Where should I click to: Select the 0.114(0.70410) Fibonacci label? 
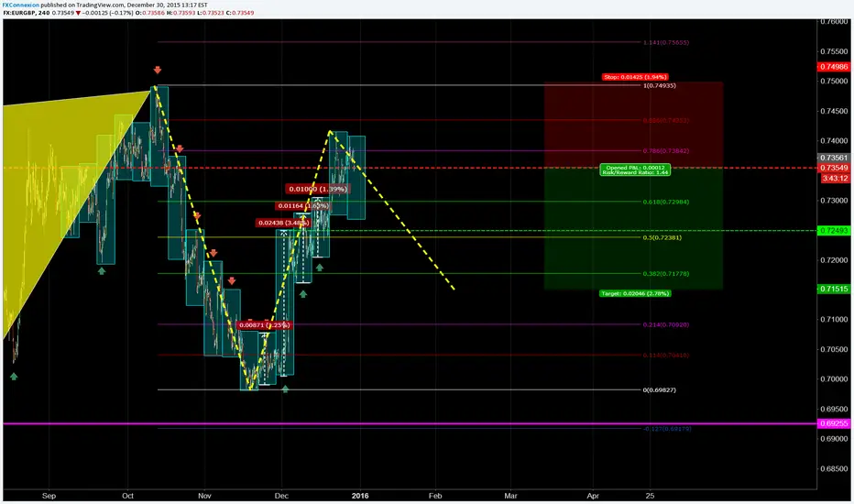666,356
